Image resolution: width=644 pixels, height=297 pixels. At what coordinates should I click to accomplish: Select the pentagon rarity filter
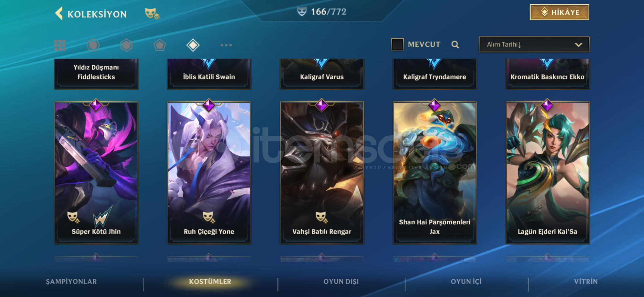pos(160,45)
